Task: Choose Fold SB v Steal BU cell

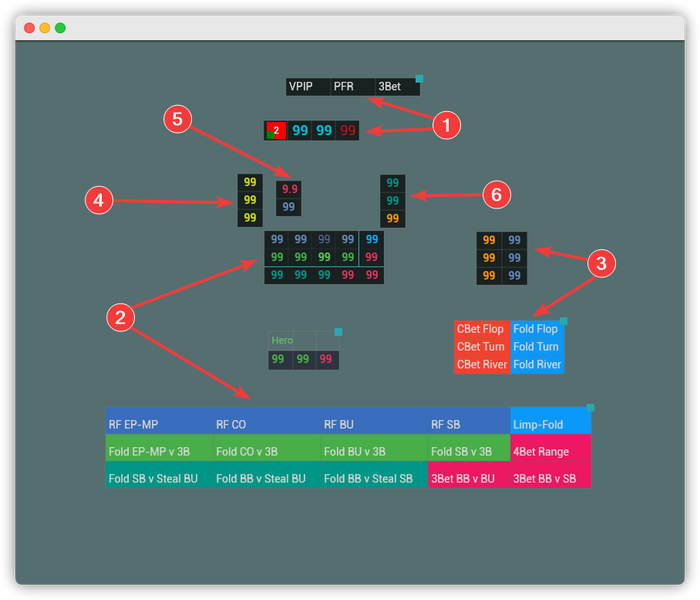Action: click(x=159, y=475)
